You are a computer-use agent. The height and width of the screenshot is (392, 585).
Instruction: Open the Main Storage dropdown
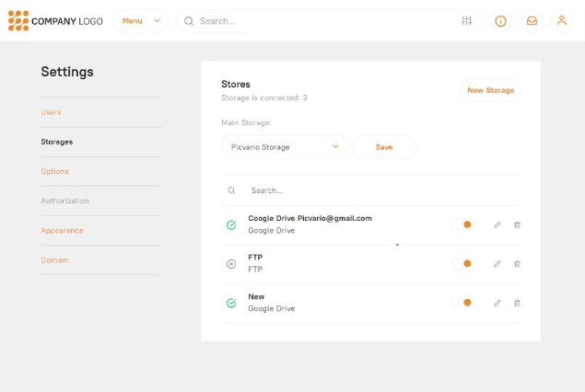(x=284, y=146)
